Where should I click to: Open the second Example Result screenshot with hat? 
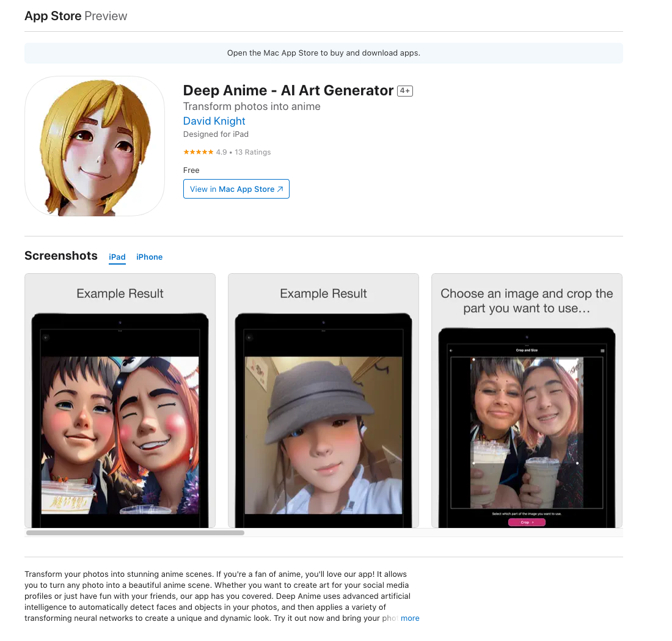(x=323, y=400)
